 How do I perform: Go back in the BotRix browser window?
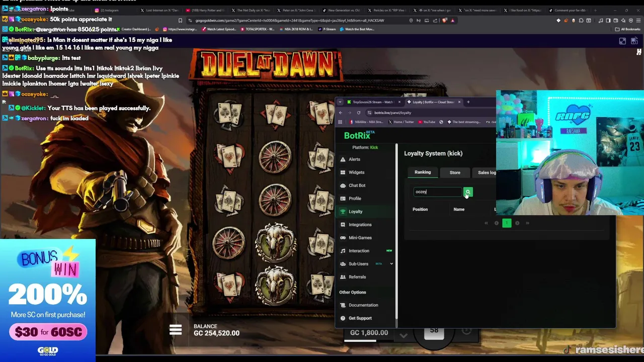(341, 113)
